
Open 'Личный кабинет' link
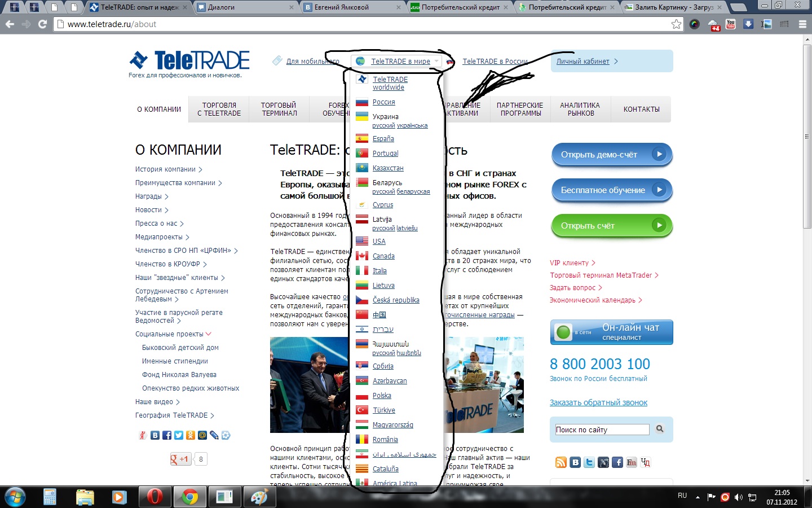(582, 62)
